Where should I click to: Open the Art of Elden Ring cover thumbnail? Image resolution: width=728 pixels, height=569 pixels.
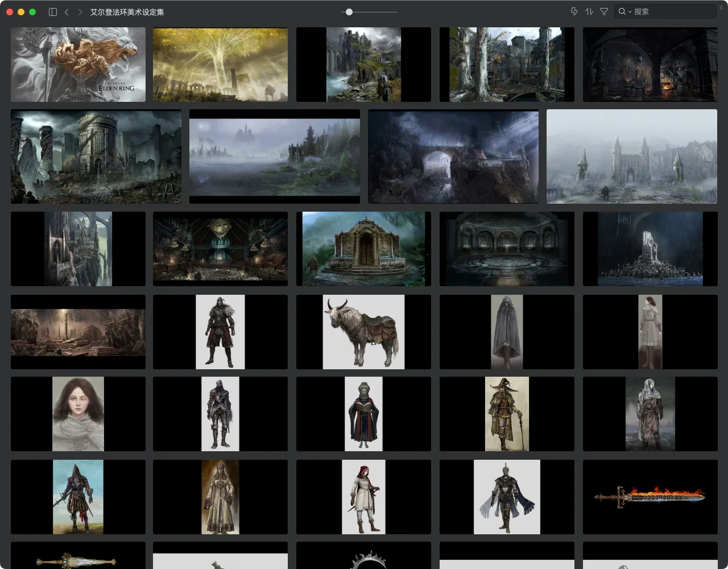click(x=78, y=65)
